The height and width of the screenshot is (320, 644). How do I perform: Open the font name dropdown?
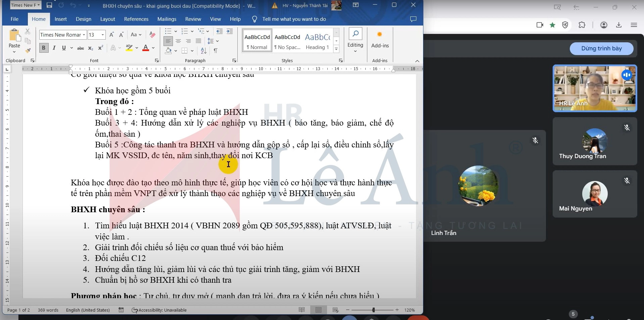[84, 35]
